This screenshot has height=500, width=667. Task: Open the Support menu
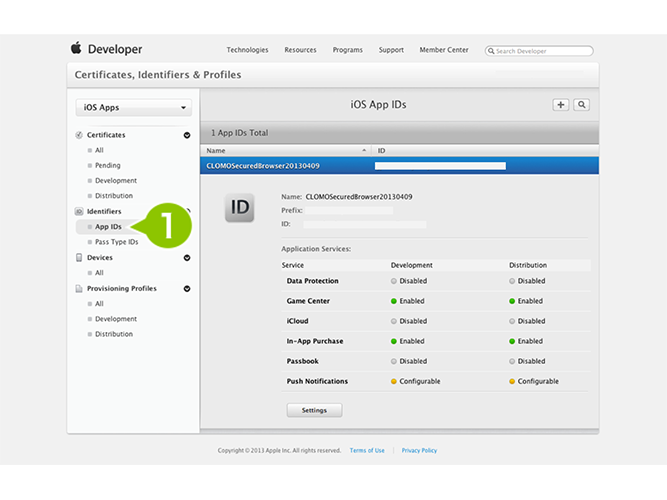391,50
